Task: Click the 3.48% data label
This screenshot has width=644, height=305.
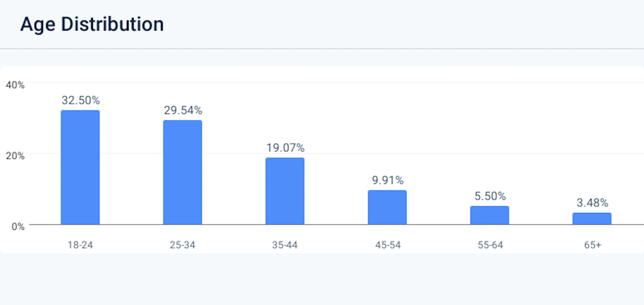Action: [592, 203]
